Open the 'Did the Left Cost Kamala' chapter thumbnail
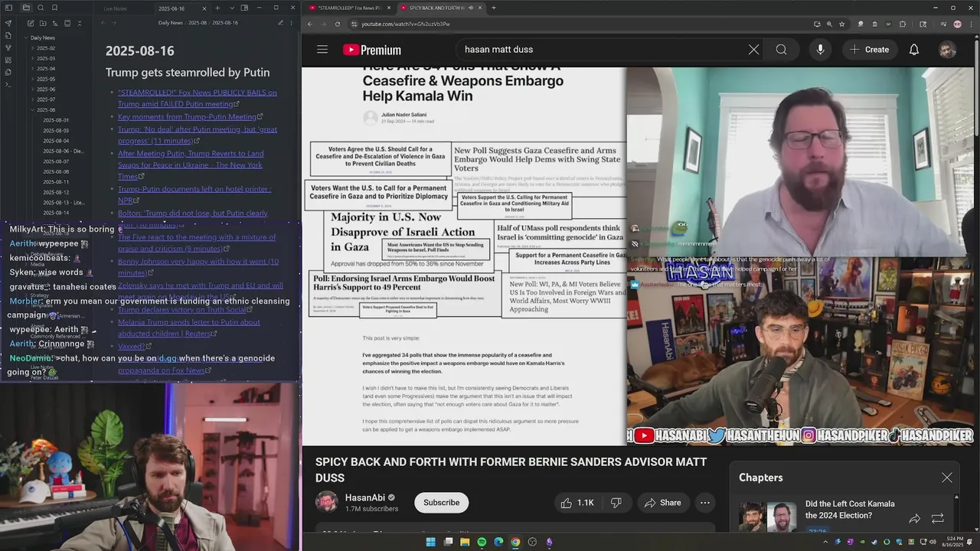 point(768,517)
